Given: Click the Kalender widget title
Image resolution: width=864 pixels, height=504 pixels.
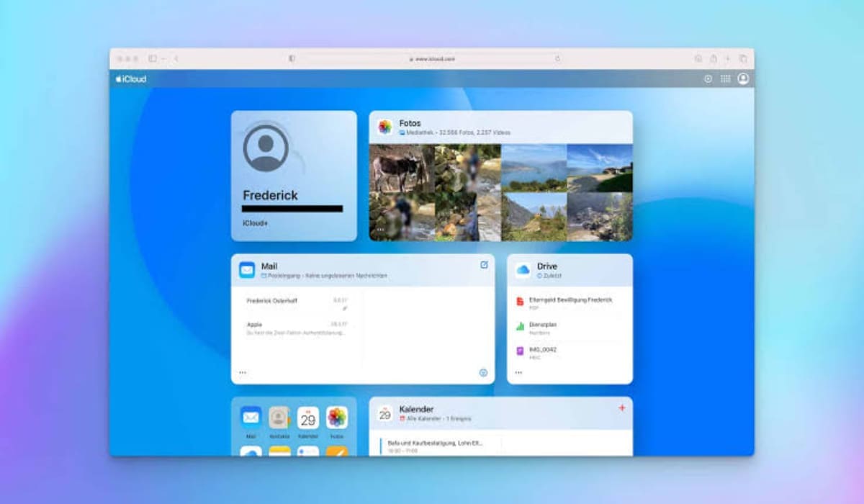Looking at the screenshot, I should (x=416, y=409).
